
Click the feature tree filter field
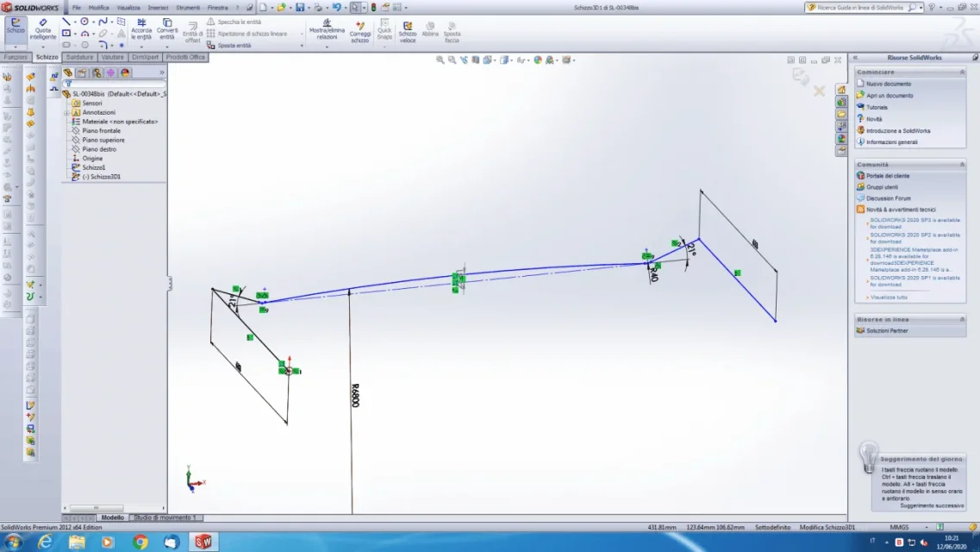click(x=115, y=84)
